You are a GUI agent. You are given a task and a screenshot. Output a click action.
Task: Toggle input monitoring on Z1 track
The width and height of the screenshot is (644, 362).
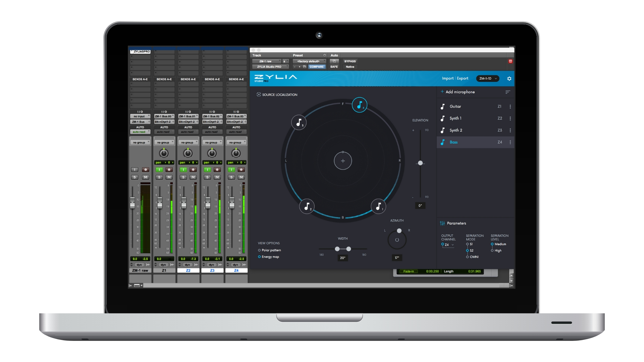pyautogui.click(x=159, y=170)
